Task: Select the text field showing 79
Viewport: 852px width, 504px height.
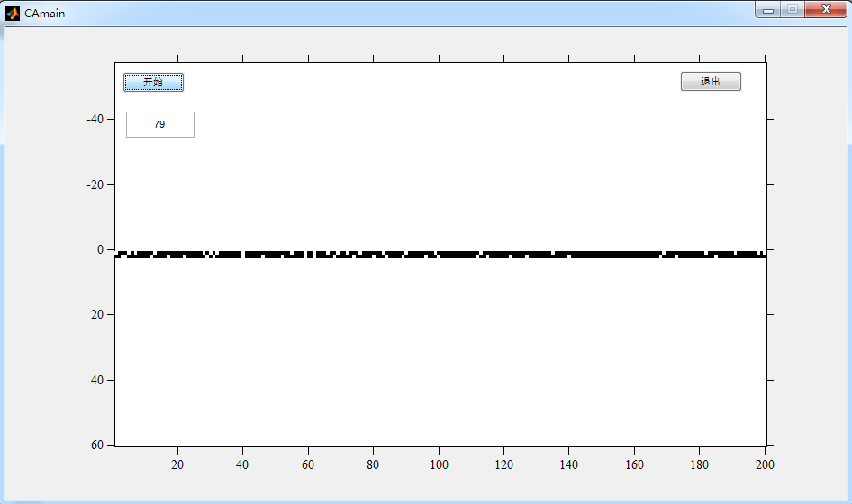Action: click(160, 124)
